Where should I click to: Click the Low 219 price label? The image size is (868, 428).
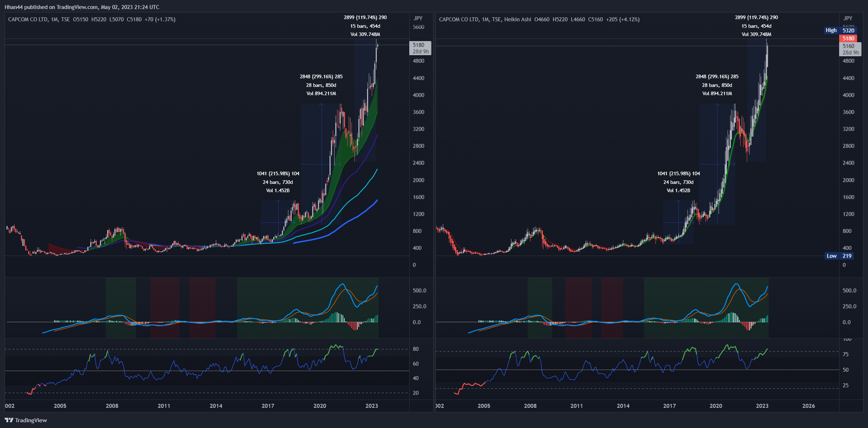(840, 256)
